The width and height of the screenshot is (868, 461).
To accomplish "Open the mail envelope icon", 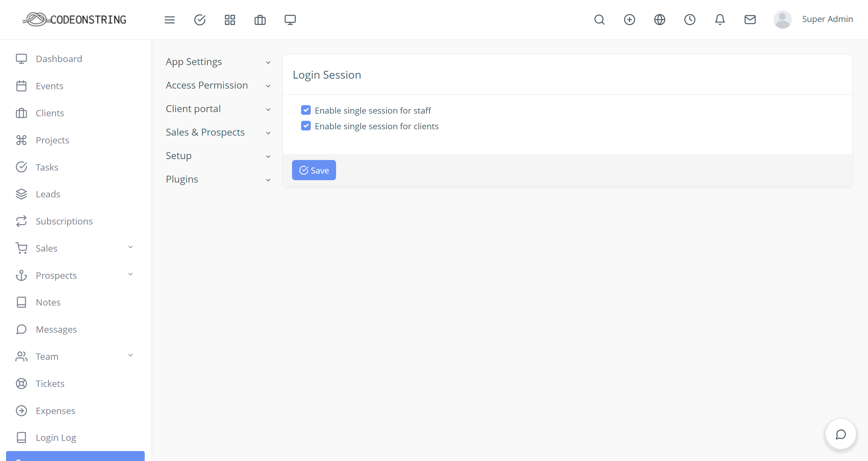I will tap(750, 20).
